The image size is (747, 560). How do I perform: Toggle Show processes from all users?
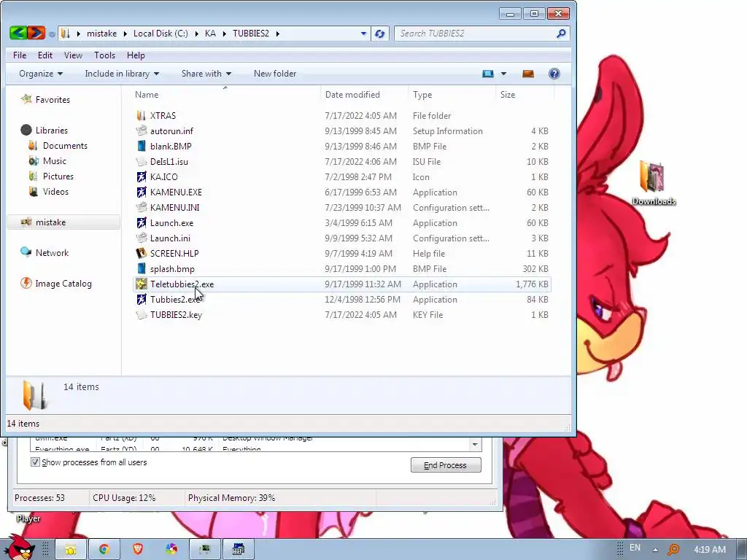[35, 462]
